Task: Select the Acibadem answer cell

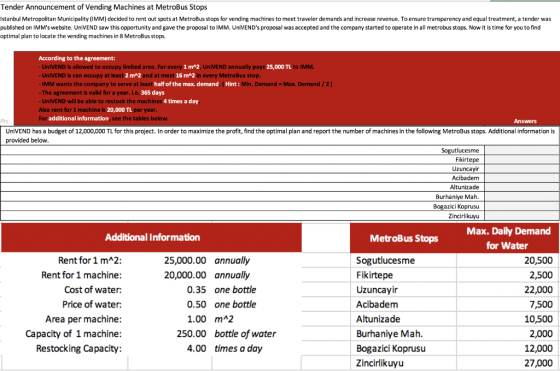Action: point(522,178)
